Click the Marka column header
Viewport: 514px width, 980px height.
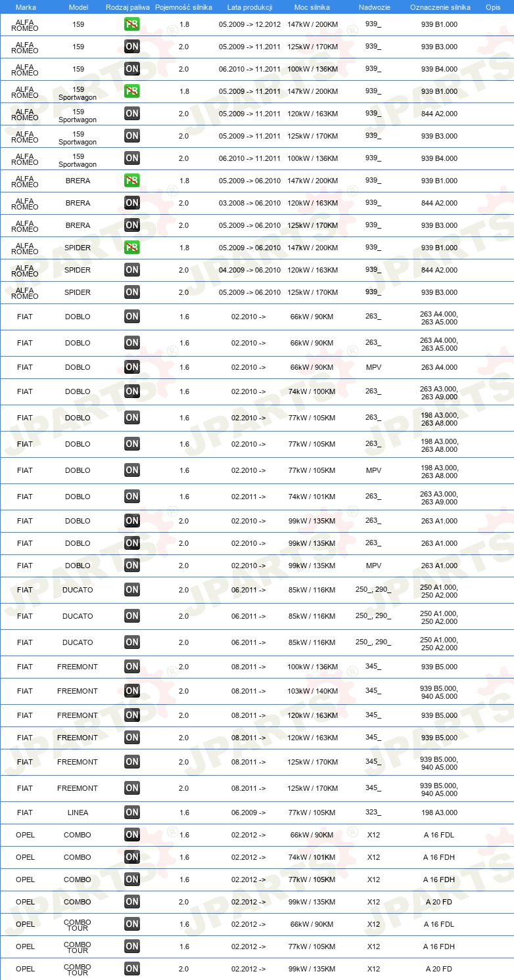pos(26,7)
